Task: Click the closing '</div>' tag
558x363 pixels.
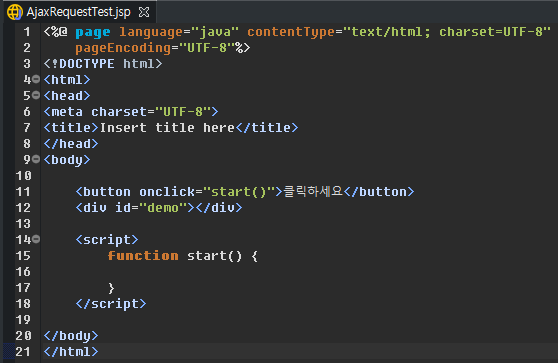Action: pos(219,208)
